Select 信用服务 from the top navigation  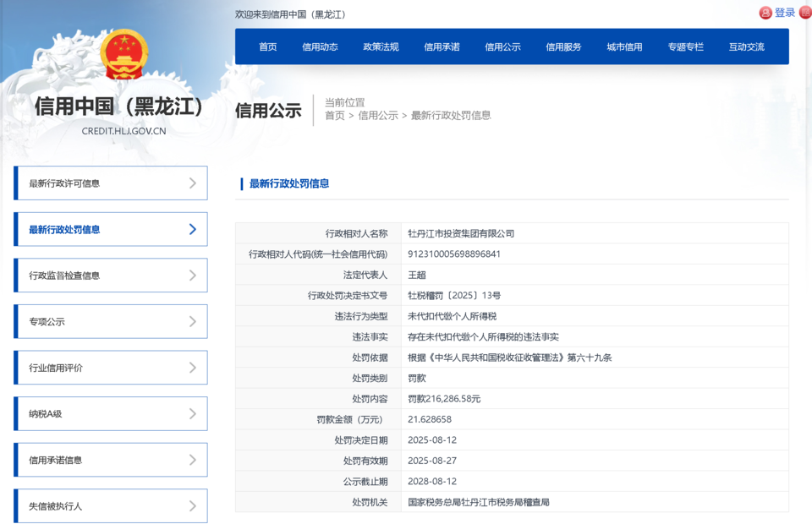(x=563, y=47)
